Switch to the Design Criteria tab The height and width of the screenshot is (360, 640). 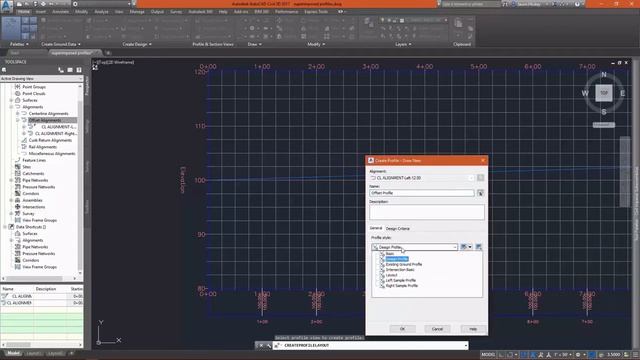coord(398,229)
